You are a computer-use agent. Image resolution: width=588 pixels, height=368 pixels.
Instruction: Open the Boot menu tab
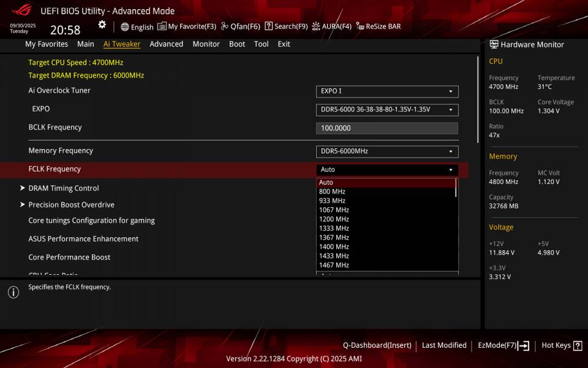pyautogui.click(x=237, y=44)
